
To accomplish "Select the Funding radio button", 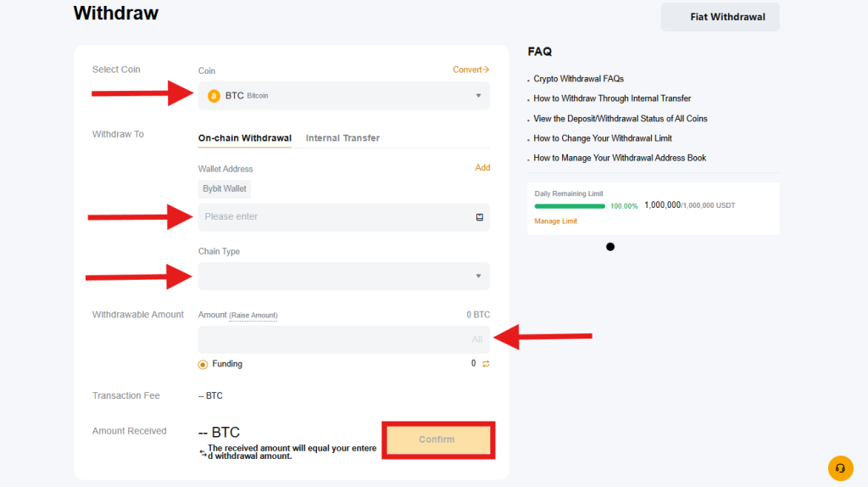I will click(203, 364).
